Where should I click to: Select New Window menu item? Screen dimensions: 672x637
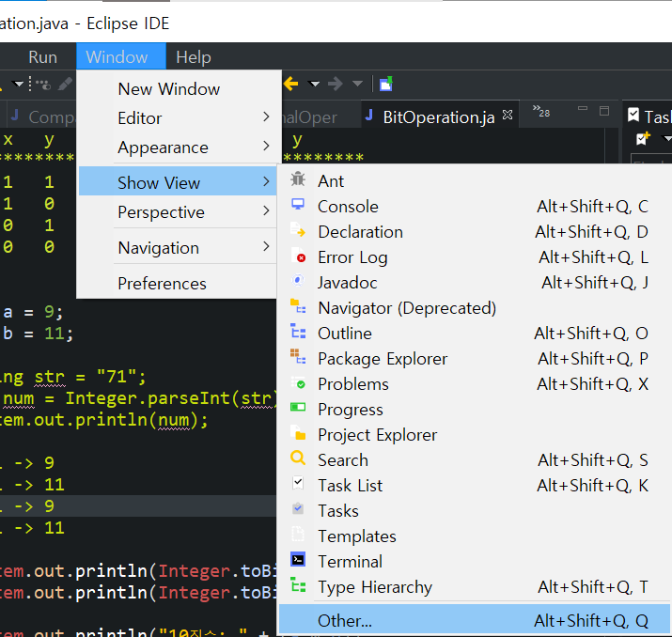[x=178, y=89]
